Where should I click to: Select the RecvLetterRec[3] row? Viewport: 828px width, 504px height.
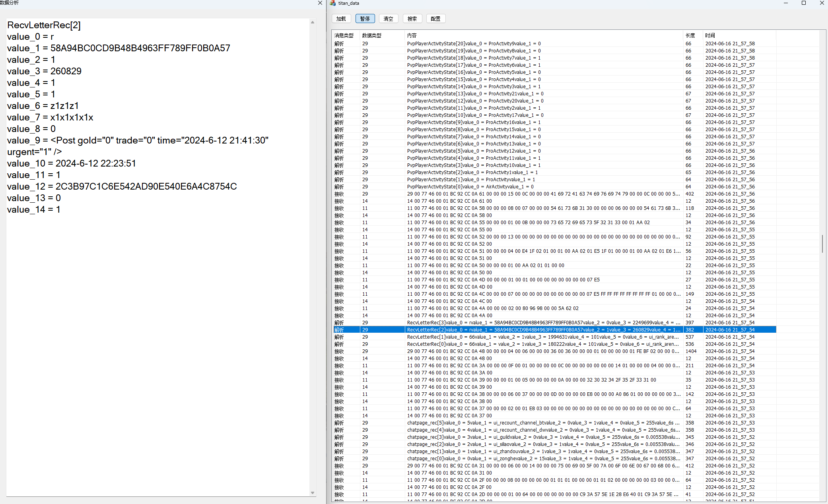coord(543,323)
